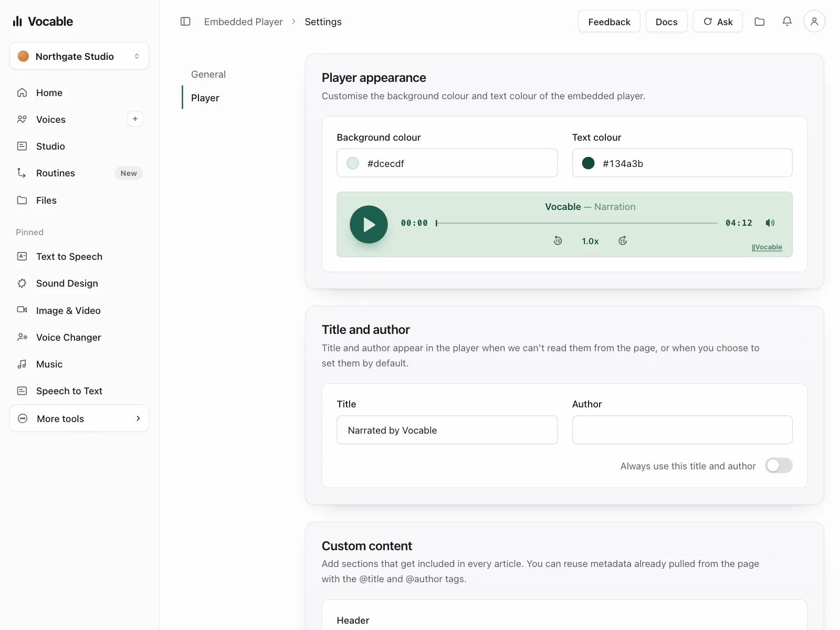This screenshot has width=840, height=630.
Task: Click the More tools ellipsis icon
Action: (x=23, y=418)
